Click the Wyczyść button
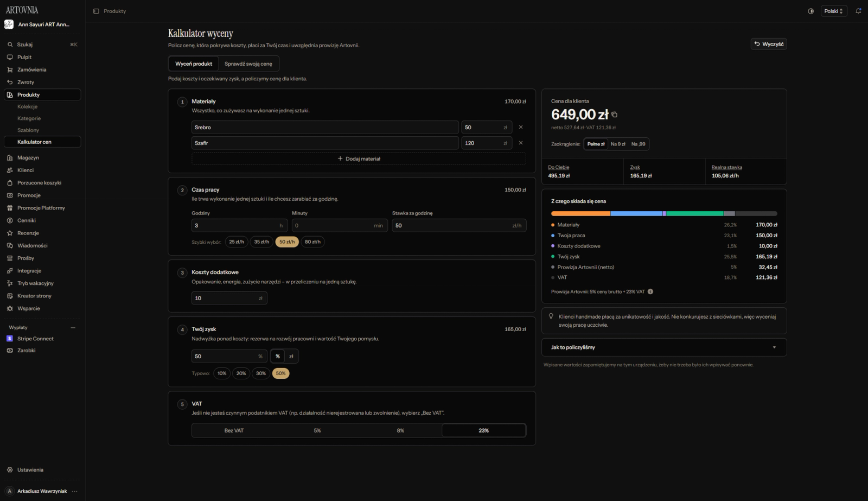 (x=769, y=44)
